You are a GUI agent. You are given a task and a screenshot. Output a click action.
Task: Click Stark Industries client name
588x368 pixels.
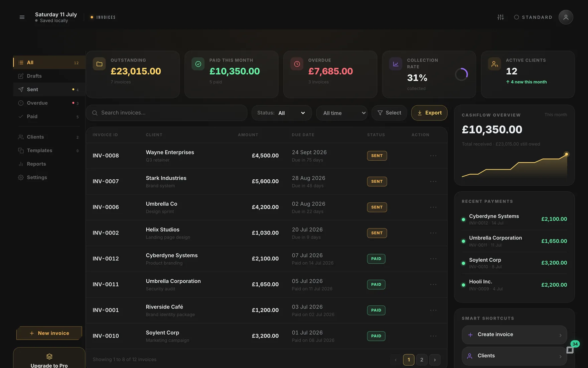(166, 178)
